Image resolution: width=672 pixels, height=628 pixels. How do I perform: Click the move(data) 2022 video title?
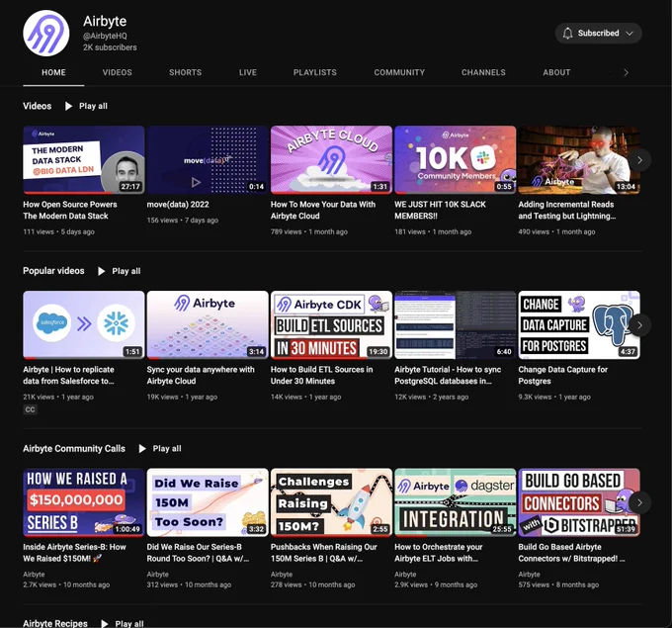pyautogui.click(x=178, y=205)
